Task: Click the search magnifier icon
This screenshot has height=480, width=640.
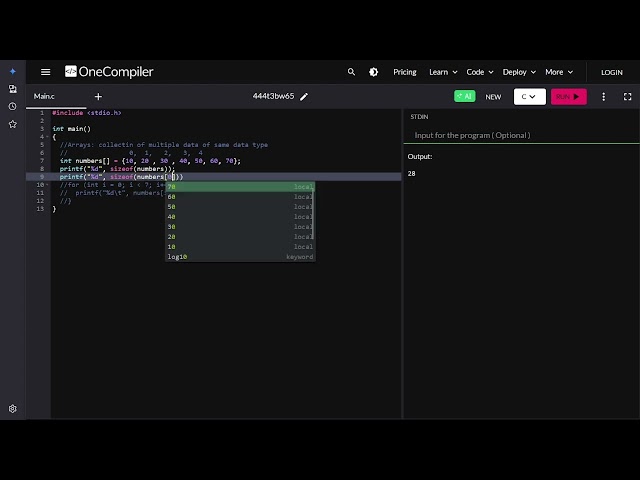Action: pos(351,72)
